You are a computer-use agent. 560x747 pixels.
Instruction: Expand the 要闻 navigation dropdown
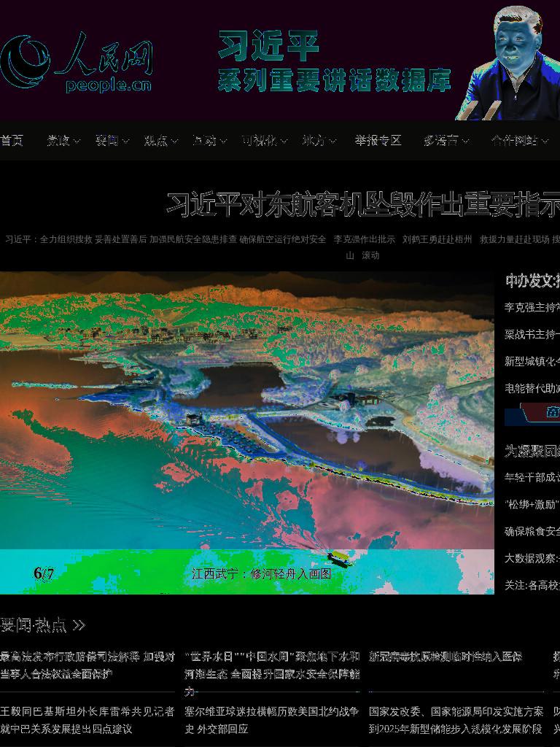pos(112,141)
